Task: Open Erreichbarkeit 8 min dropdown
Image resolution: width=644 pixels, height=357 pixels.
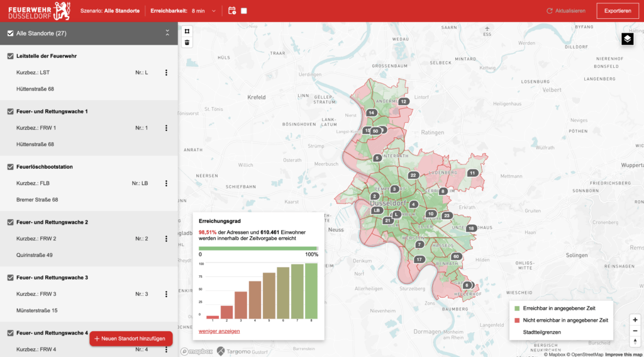Action: [x=204, y=11]
